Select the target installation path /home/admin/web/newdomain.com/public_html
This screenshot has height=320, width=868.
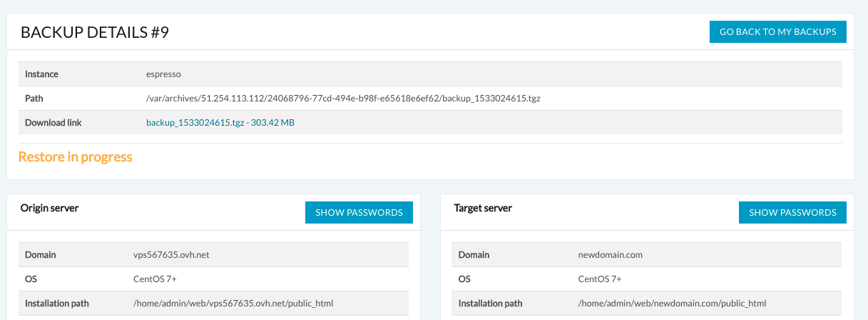click(x=672, y=304)
